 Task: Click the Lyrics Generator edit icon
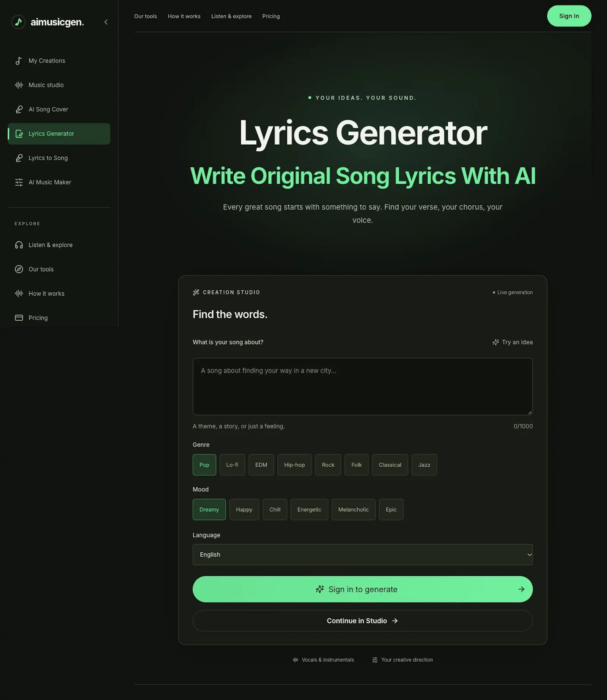click(19, 134)
